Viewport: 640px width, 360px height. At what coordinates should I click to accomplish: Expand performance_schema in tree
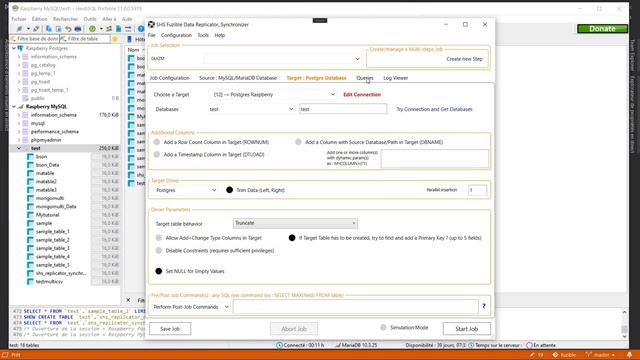[19, 132]
